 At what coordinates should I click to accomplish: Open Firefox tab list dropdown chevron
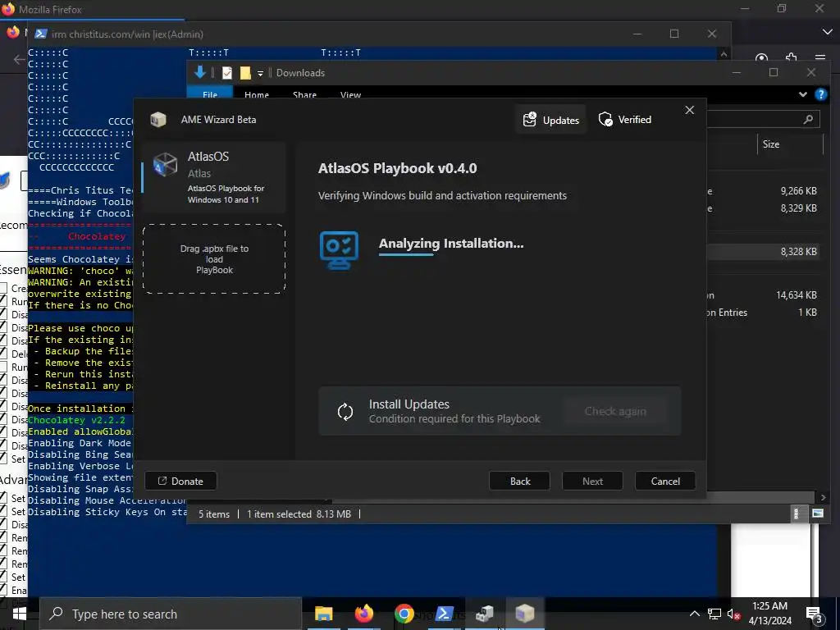coord(827,33)
